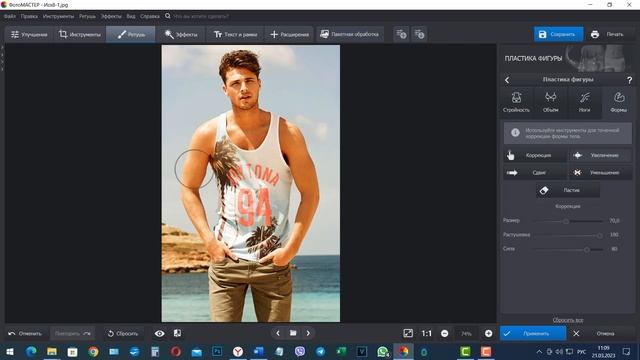Click the search field in menu bar
Viewport: 640px width, 360px height.
coord(200,16)
